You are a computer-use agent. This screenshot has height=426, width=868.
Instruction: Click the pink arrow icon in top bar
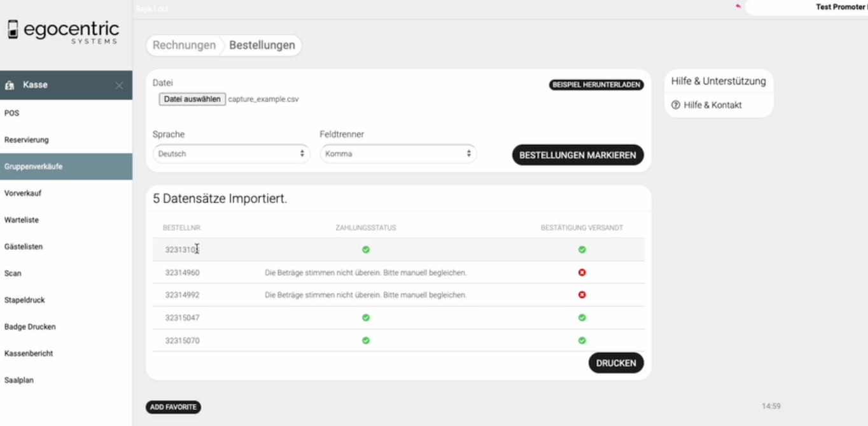tap(738, 6)
